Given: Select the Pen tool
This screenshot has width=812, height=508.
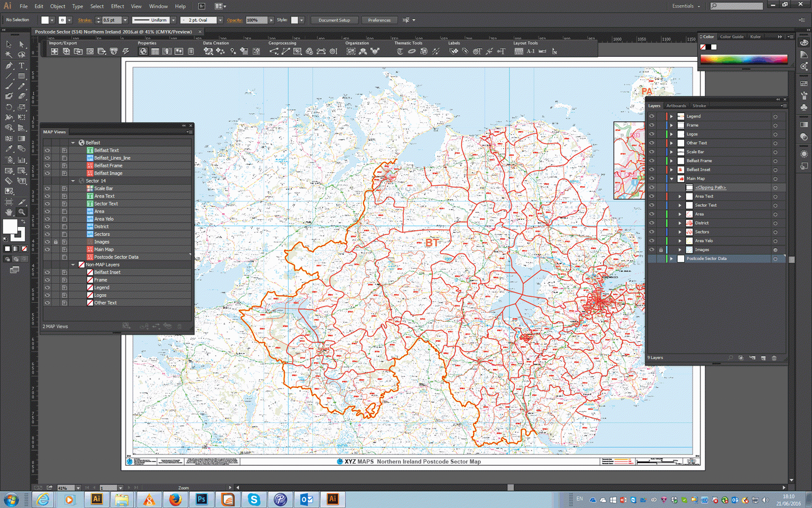Looking at the screenshot, I should point(9,66).
